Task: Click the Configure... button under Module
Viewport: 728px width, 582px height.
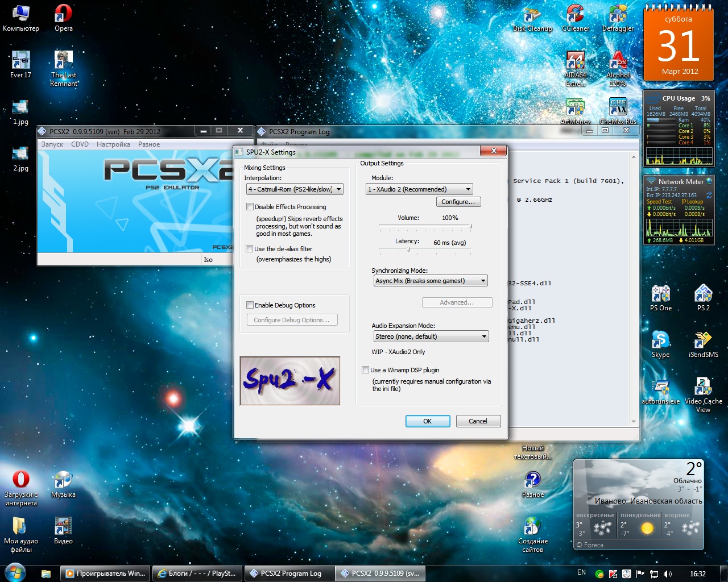Action: (x=458, y=202)
